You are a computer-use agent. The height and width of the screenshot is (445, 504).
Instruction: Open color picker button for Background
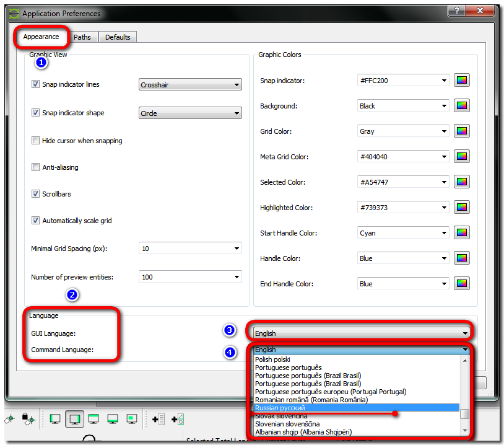coord(461,106)
